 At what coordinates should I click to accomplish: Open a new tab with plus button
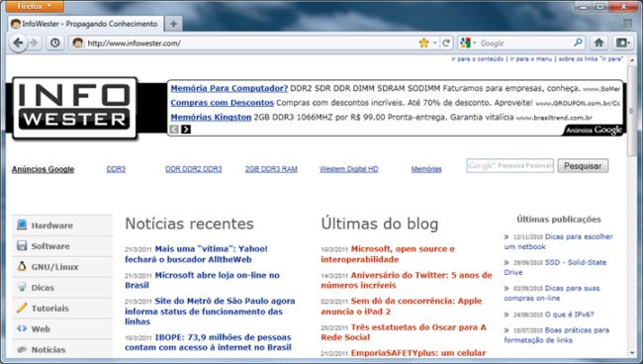[x=173, y=24]
